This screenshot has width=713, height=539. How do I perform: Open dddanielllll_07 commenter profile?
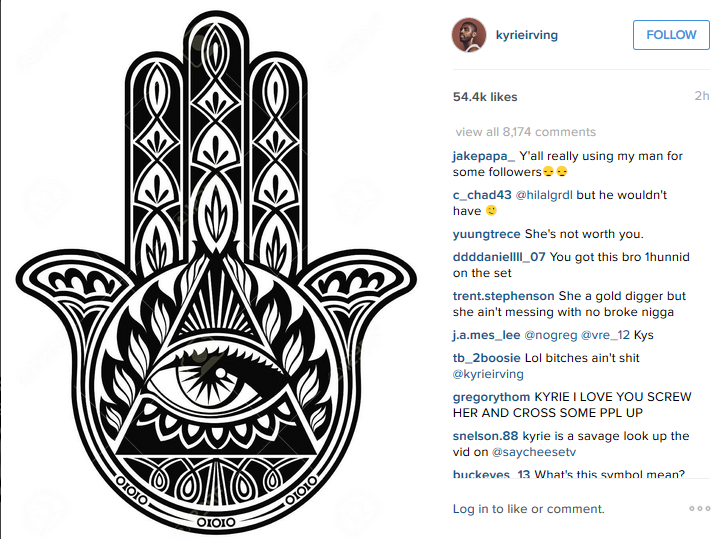coord(499,257)
